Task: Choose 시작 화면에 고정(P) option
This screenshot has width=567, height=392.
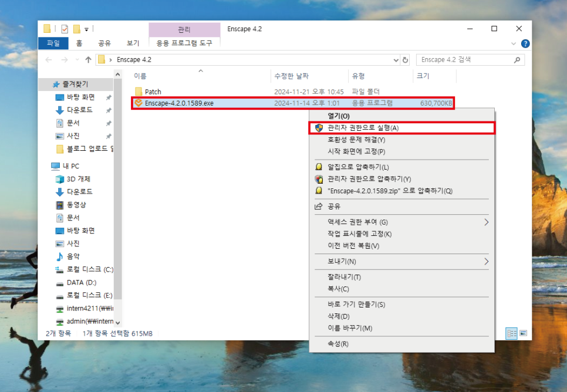Action: (x=401, y=151)
